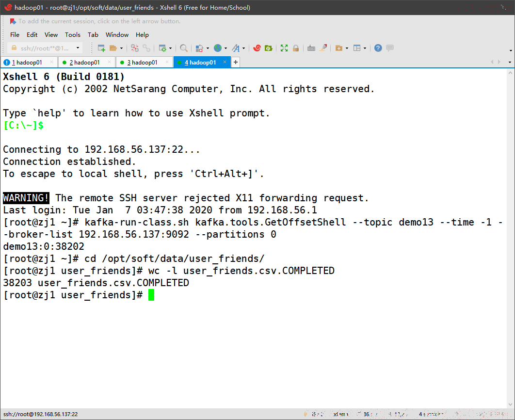Open the layout arrangement dropdown arrow

point(365,48)
